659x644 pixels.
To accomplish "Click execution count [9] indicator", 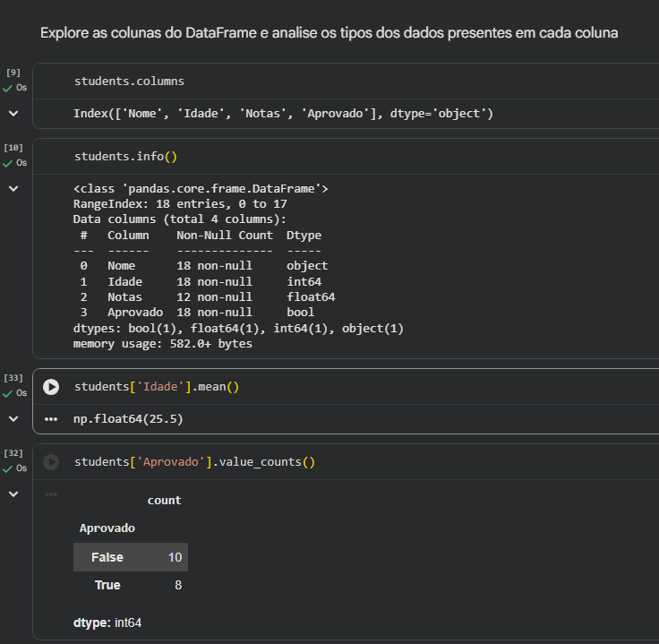I will tap(13, 73).
